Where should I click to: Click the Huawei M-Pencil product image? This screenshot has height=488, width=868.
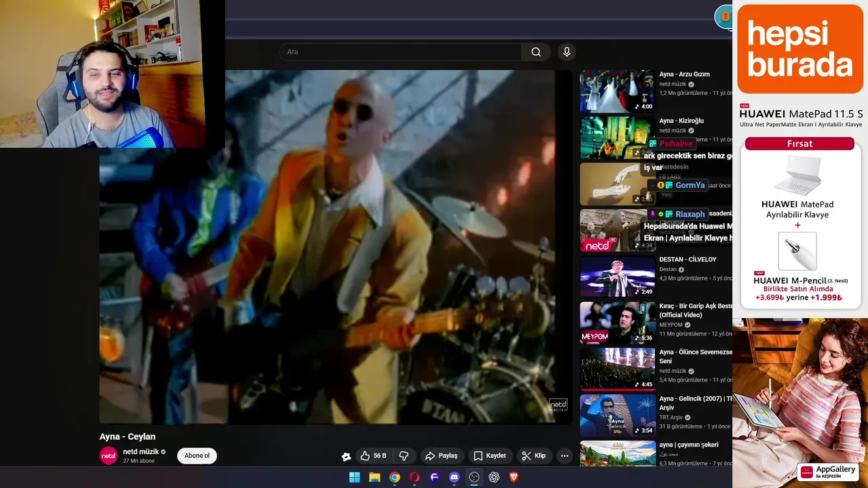(797, 251)
